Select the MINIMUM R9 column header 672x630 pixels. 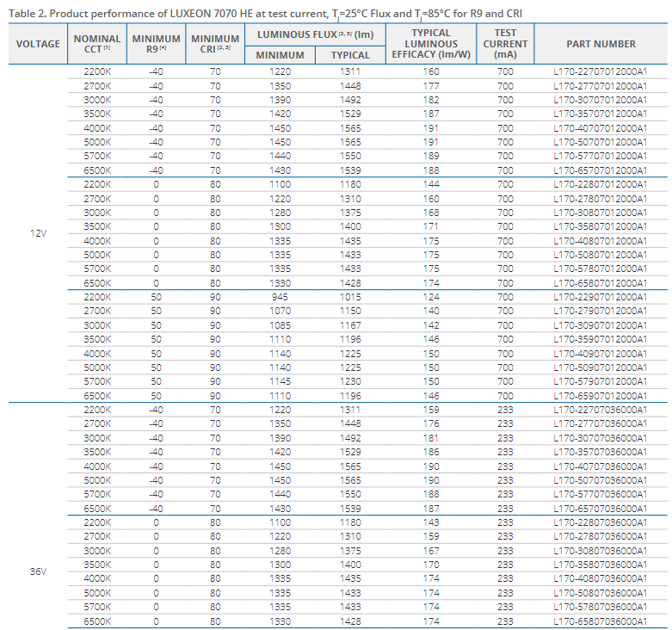pos(156,44)
